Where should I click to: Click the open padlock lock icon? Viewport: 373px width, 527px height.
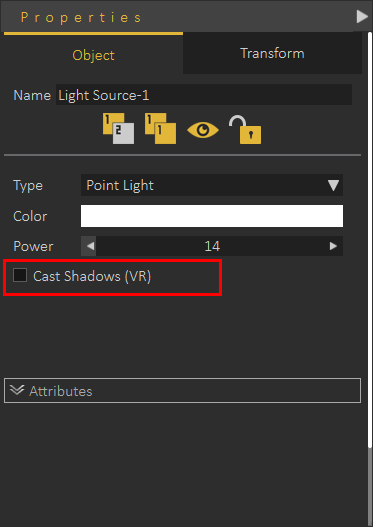(245, 130)
